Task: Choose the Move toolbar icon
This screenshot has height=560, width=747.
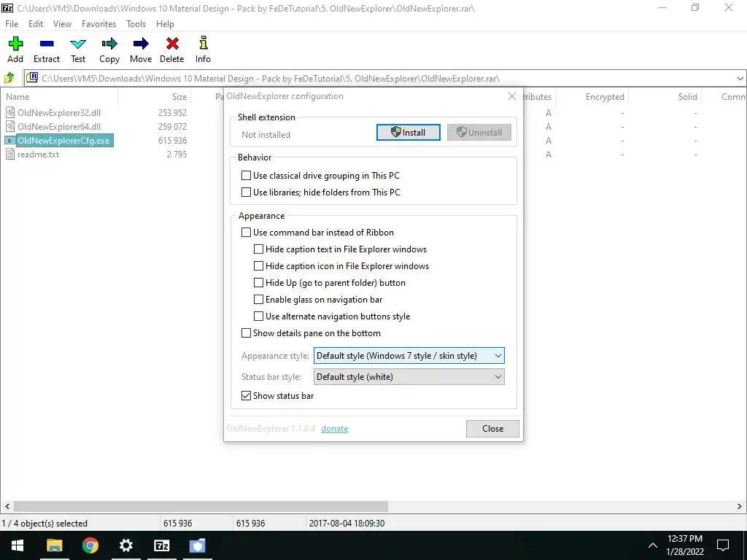Action: [141, 44]
